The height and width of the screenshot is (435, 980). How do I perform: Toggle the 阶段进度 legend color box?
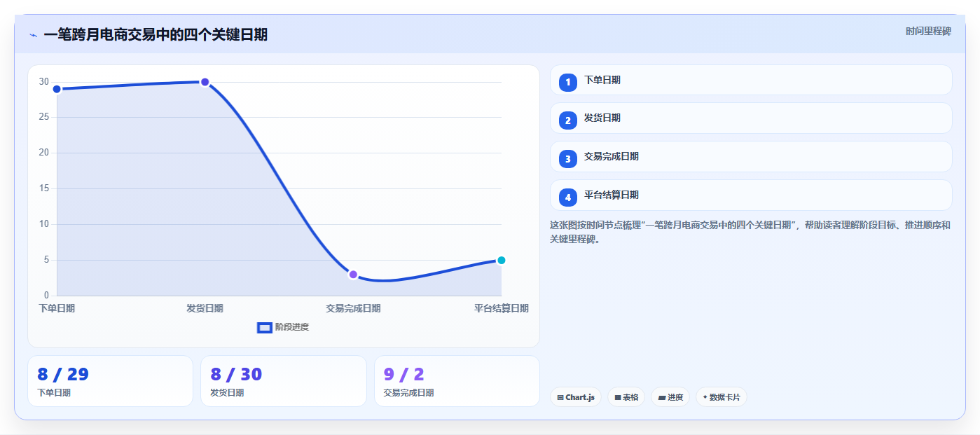pyautogui.click(x=265, y=327)
